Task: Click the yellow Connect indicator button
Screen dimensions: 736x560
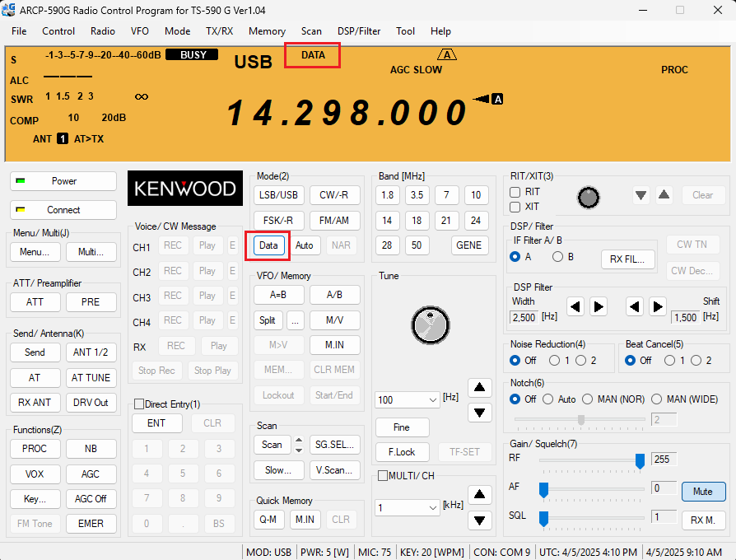Action: [x=63, y=210]
